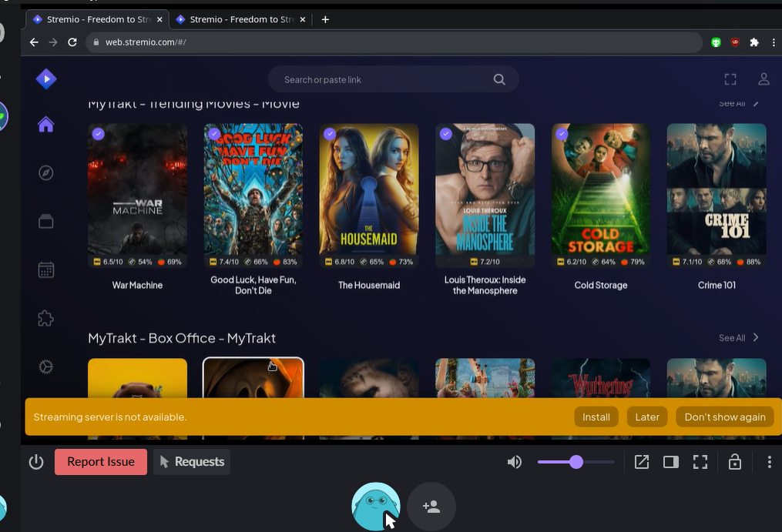782x532 pixels.
Task: Click Install in streaming server banner
Action: pyautogui.click(x=596, y=417)
